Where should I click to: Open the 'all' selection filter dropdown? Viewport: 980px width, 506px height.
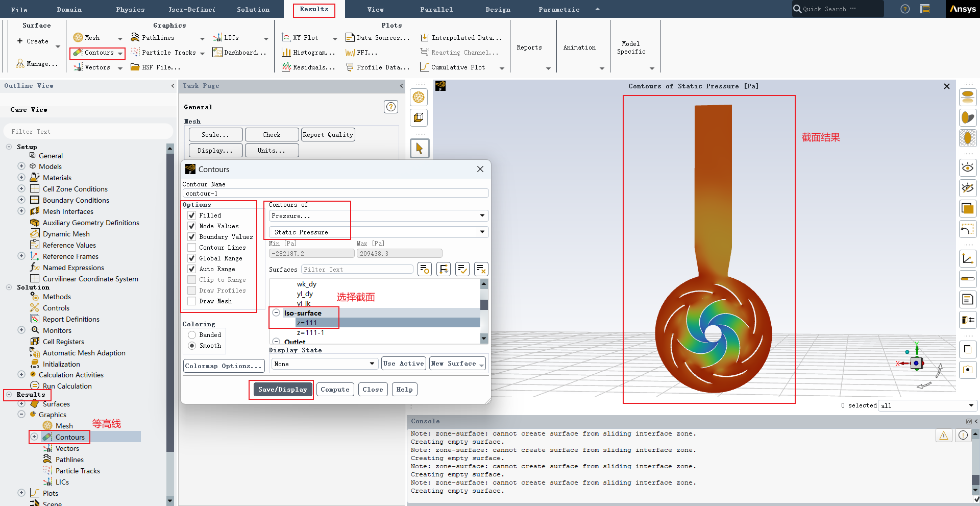927,405
